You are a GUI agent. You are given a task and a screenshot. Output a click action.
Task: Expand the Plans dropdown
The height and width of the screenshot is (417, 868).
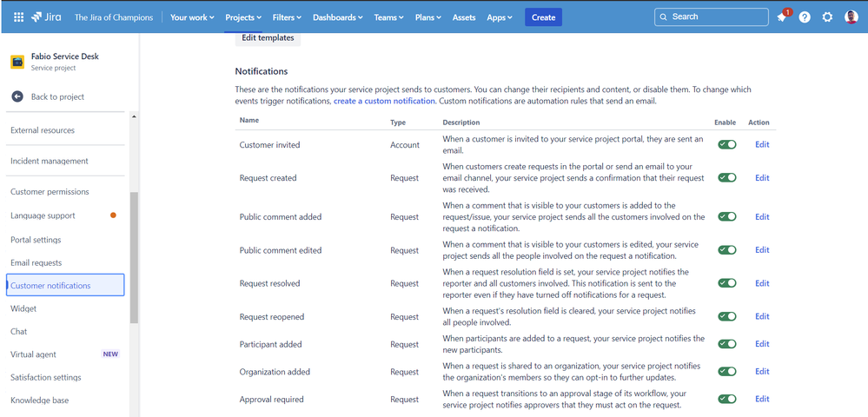point(427,17)
